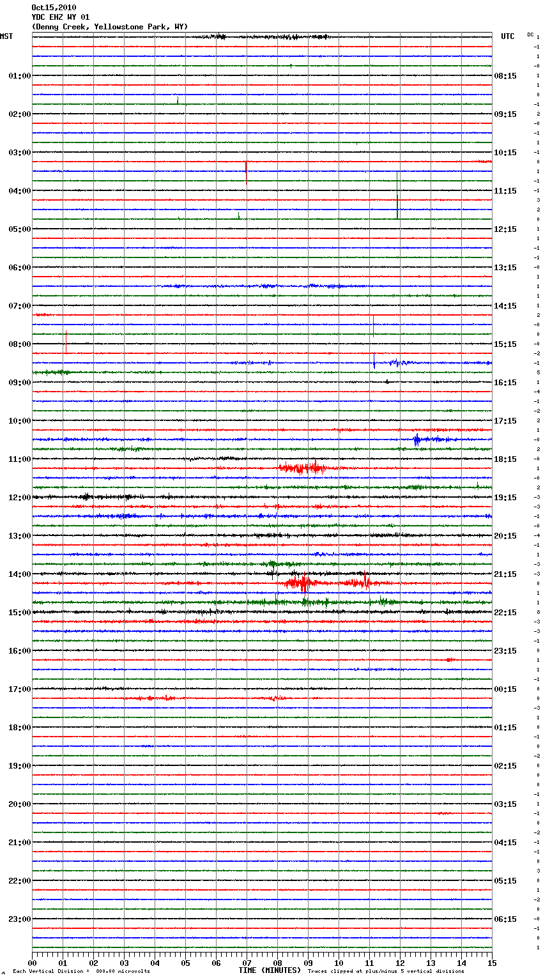
Task: Select the 21:00 MST time label
Action: tap(20, 843)
